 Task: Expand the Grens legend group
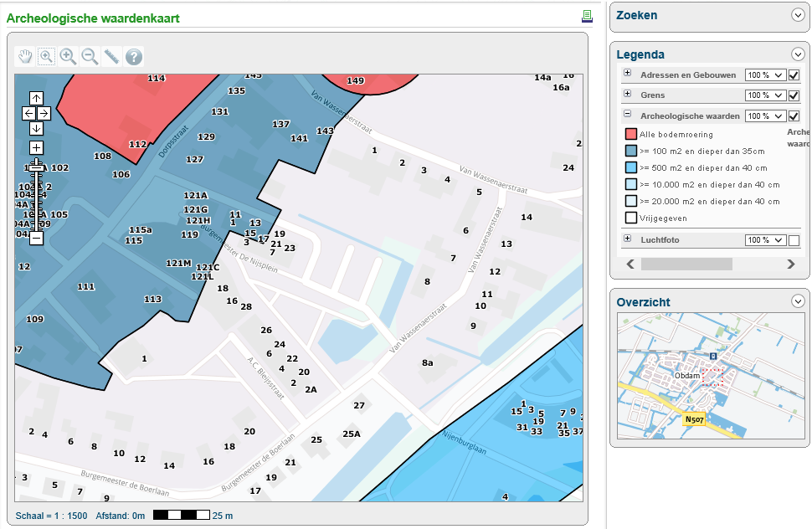coord(628,94)
